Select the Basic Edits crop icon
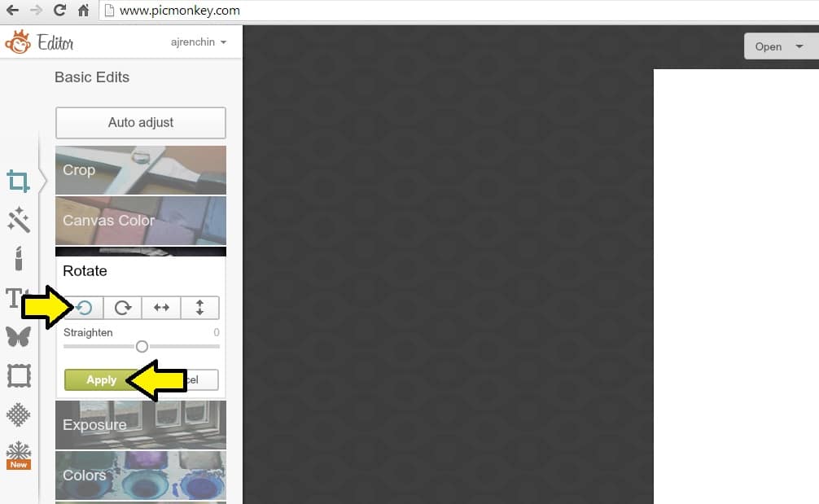This screenshot has width=819, height=504. [18, 181]
